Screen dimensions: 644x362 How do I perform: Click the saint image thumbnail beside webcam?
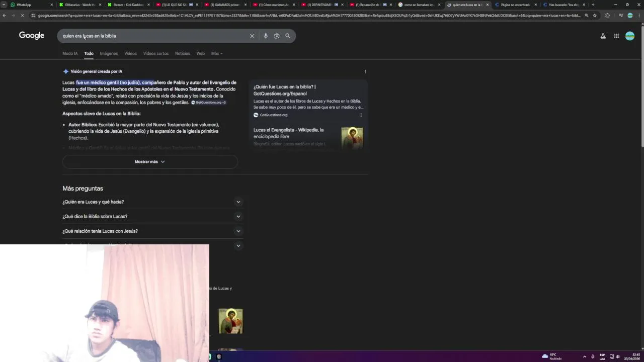(230, 321)
